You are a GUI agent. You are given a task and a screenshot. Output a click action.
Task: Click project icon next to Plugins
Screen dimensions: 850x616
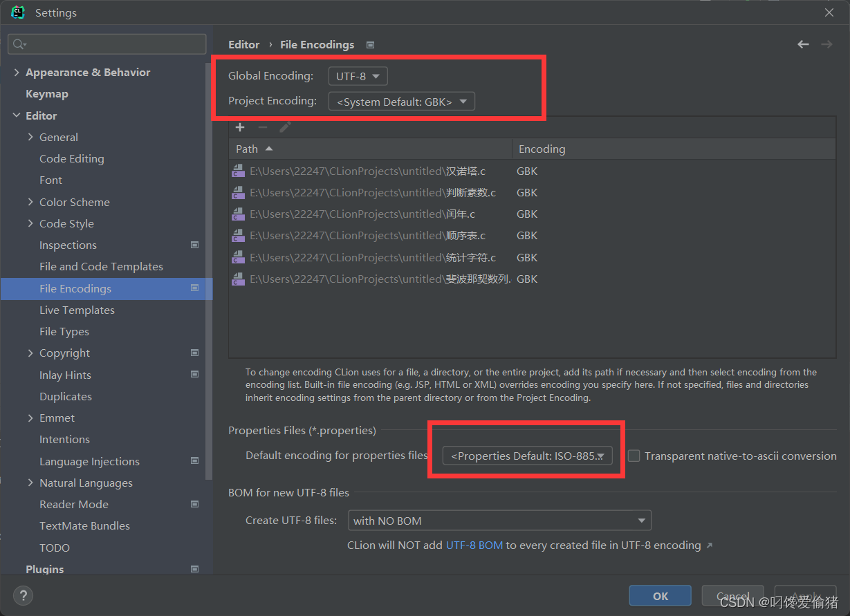click(x=194, y=569)
